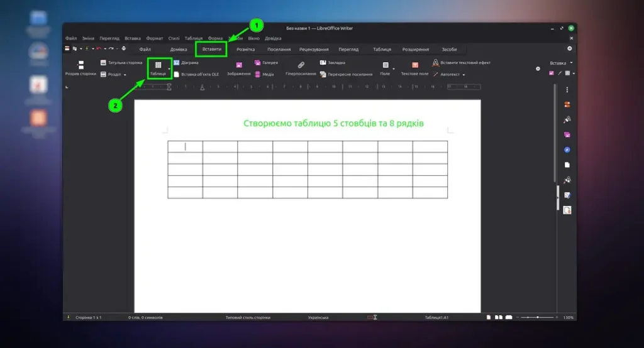644x348 pixels.
Task: Switch to the Домівка ribbon tab
Action: coord(179,49)
